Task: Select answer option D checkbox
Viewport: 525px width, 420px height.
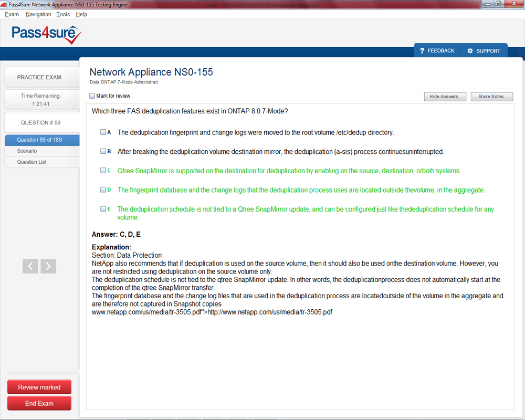Action: [x=103, y=190]
